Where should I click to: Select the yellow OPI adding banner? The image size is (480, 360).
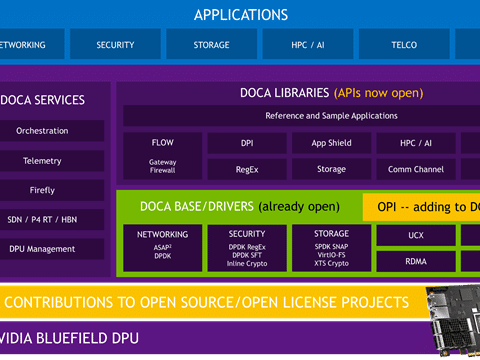point(421,207)
